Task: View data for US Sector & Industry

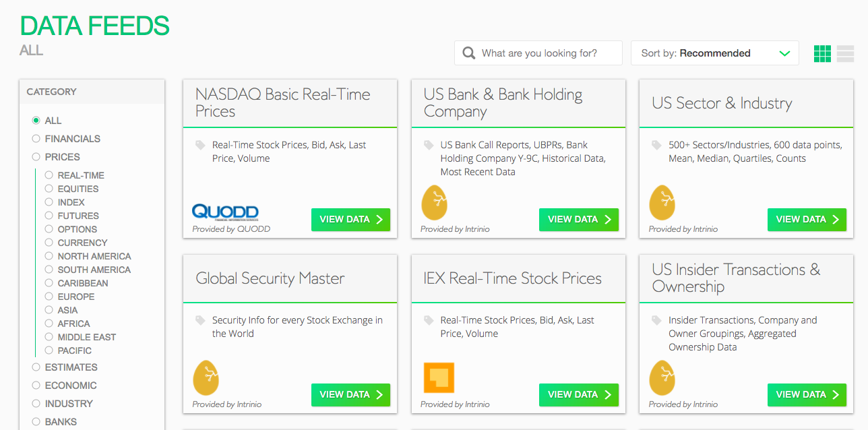Action: tap(807, 219)
